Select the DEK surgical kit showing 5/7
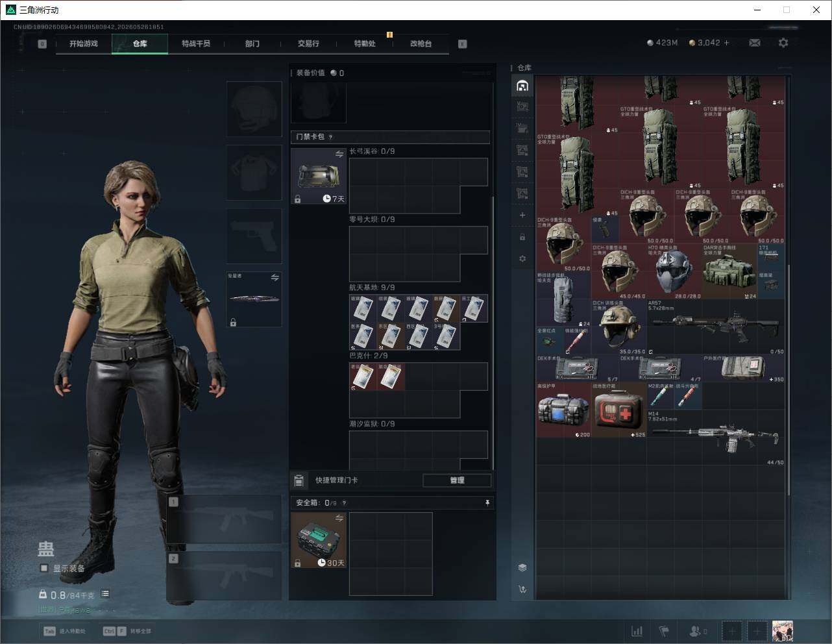 click(578, 368)
